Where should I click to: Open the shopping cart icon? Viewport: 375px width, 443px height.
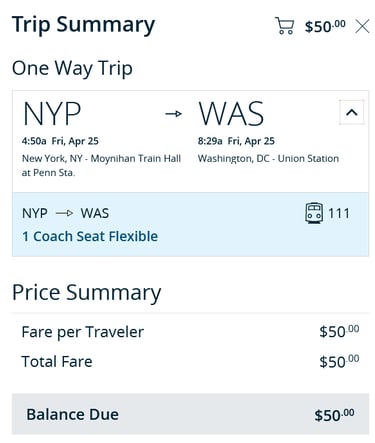pyautogui.click(x=284, y=26)
